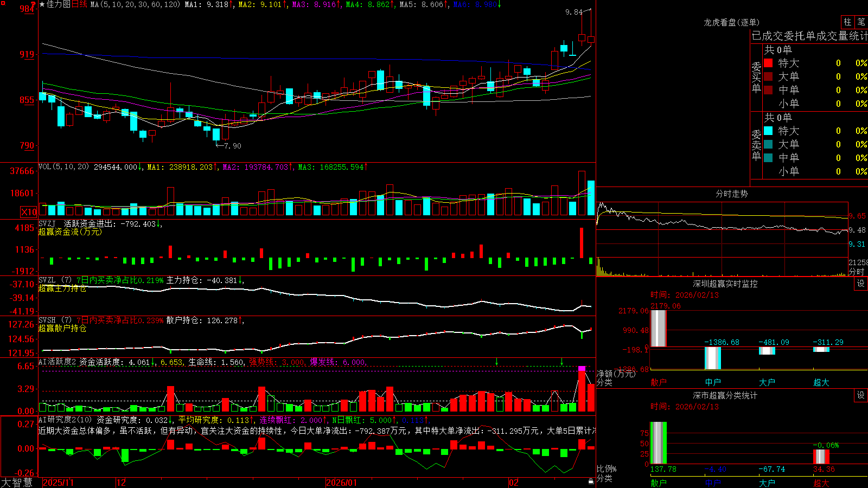Click the 34.36 超大 ratio value
Image resolution: width=868 pixels, height=488 pixels.
pos(824,469)
